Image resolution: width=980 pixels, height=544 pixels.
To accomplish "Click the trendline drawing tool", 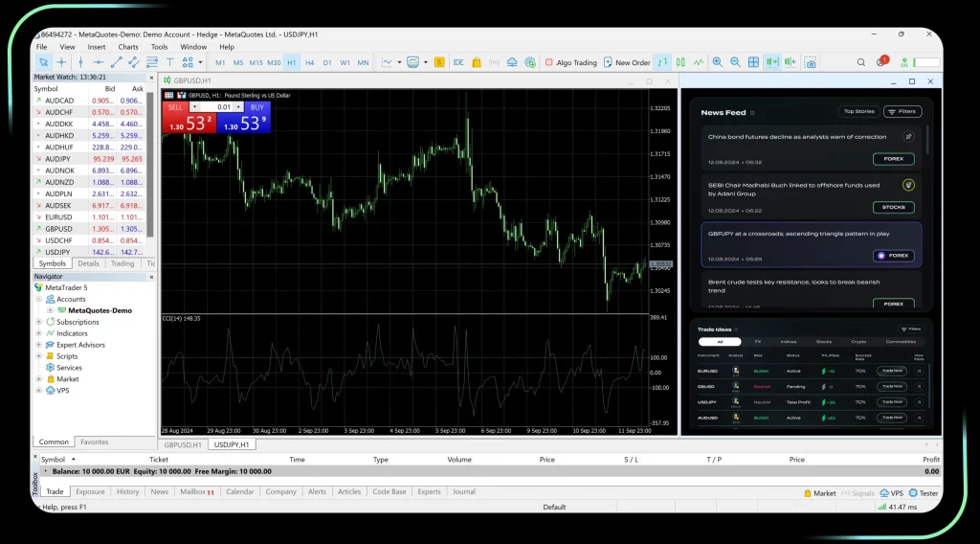I will (x=115, y=62).
